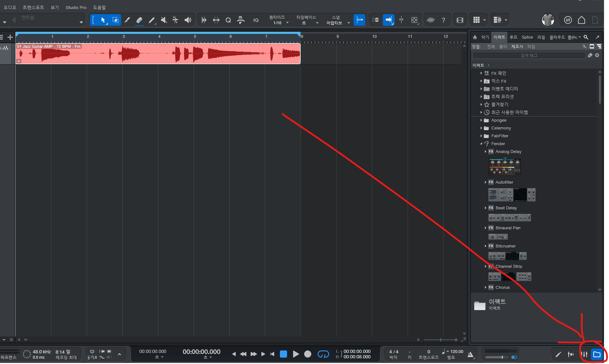Toggle the Snap button on the toolbar
The image size is (609, 364).
click(359, 20)
